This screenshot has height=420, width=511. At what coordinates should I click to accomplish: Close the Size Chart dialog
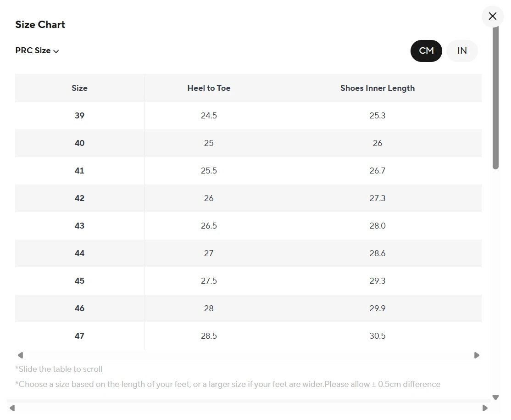click(x=492, y=16)
